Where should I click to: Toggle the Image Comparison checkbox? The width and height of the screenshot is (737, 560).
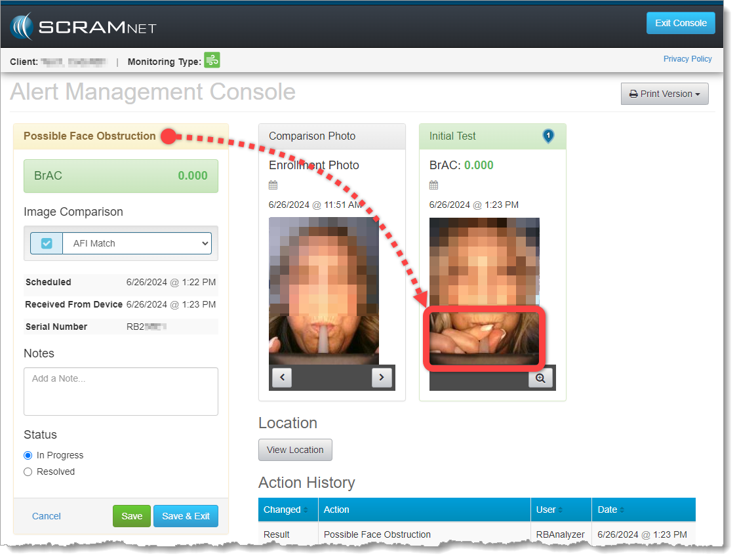coord(47,243)
